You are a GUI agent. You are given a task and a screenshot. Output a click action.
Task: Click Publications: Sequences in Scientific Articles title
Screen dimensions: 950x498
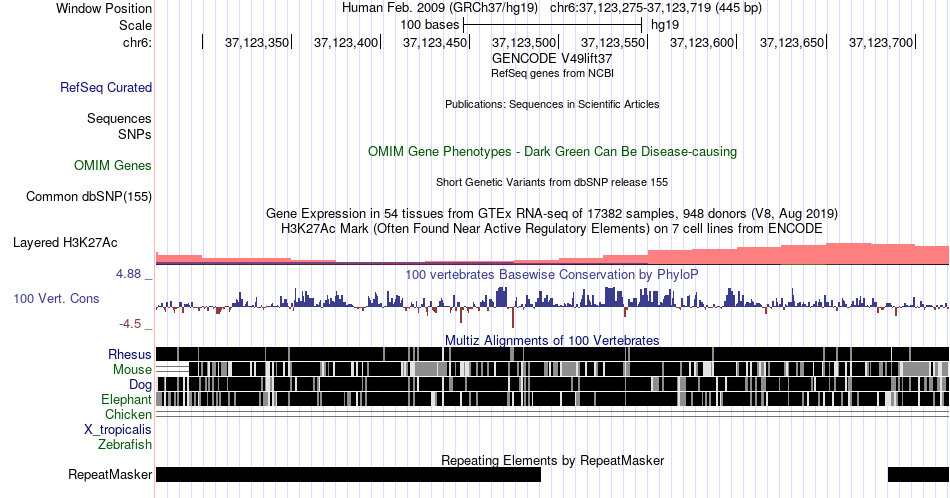point(552,104)
